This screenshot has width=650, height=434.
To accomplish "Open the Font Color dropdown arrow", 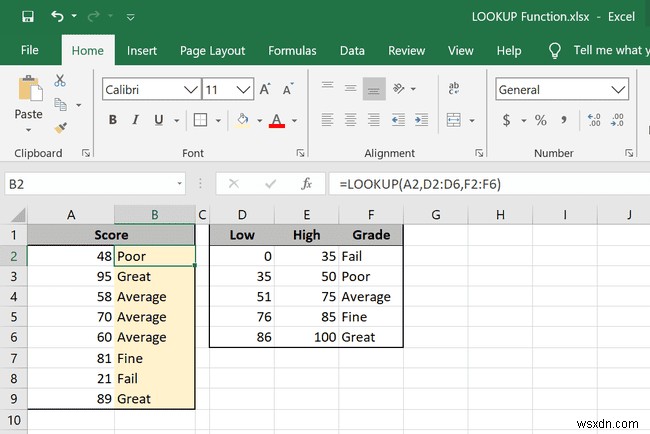I will [x=295, y=121].
